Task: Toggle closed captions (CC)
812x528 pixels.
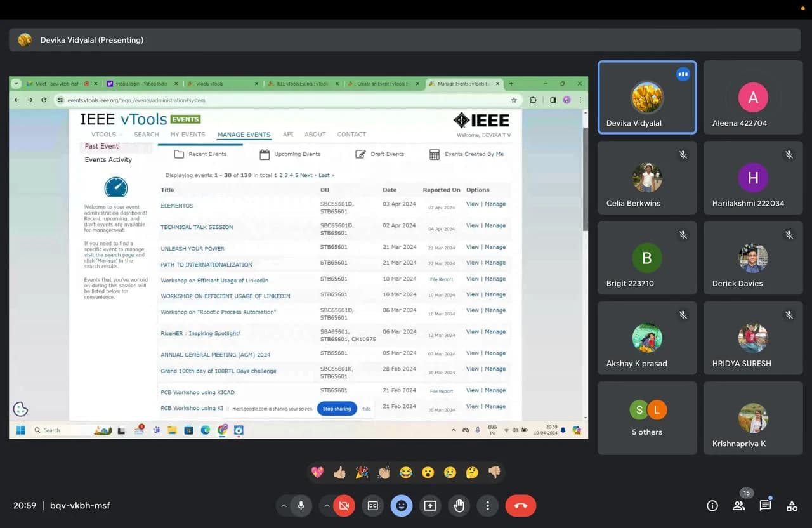Action: (373, 506)
